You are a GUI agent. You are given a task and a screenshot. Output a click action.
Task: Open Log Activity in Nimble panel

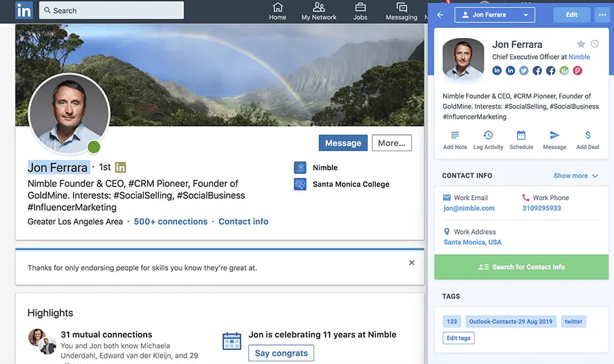488,136
